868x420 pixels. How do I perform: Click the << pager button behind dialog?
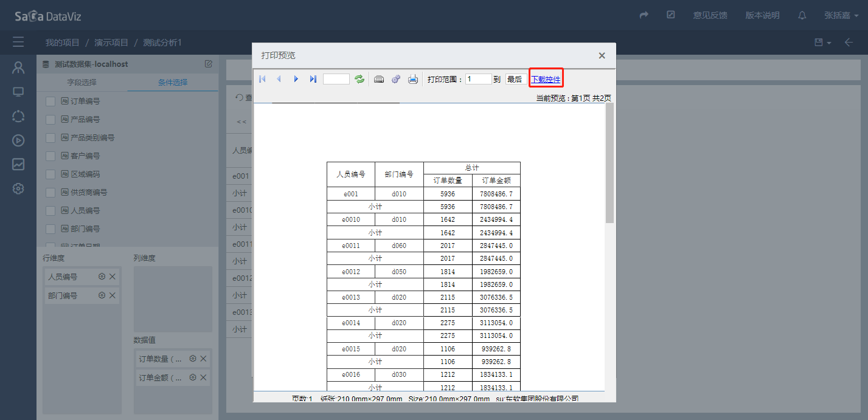[241, 122]
